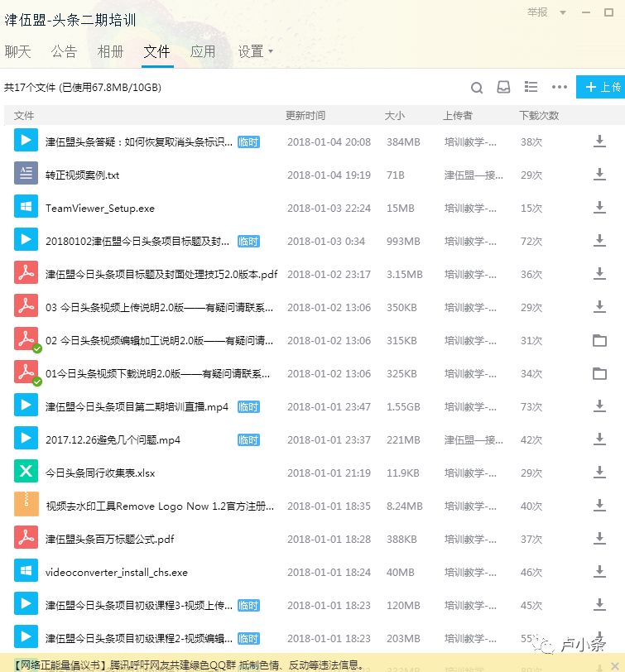Screen dimensions: 625x672
Task: Sort by the 更新时间 column header
Action: (x=305, y=116)
